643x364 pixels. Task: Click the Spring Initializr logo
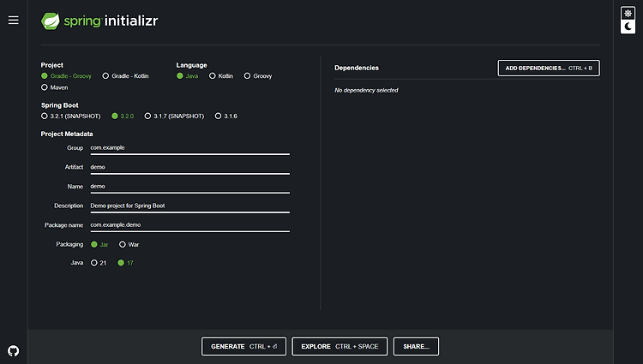(99, 21)
